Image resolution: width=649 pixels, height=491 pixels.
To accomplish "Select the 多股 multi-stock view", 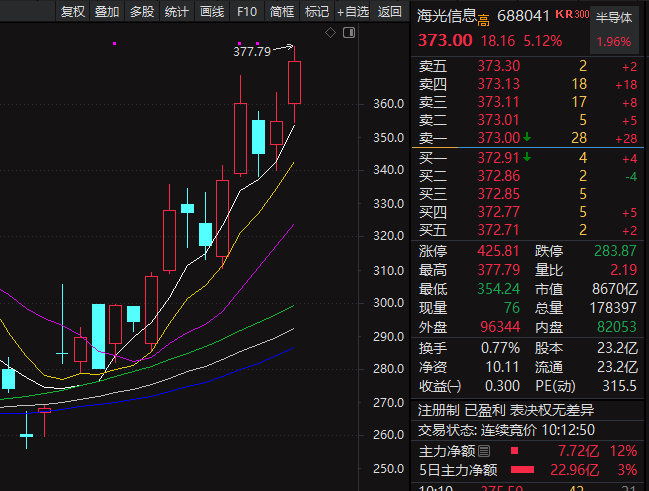I will point(142,12).
